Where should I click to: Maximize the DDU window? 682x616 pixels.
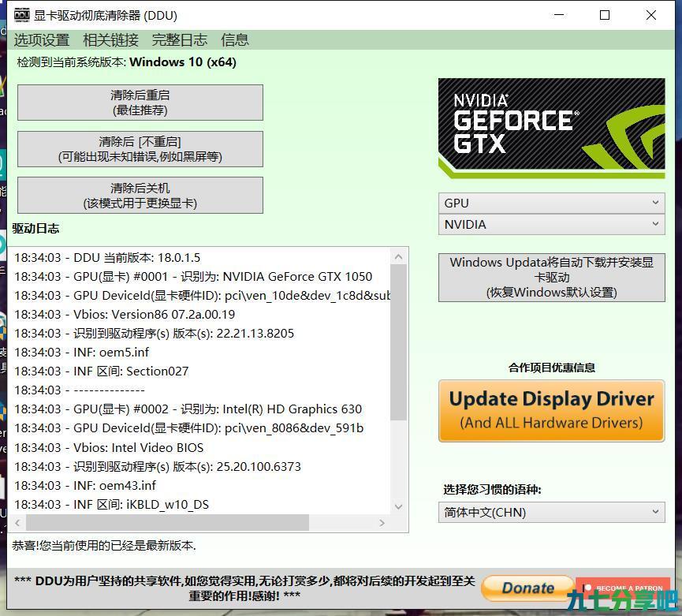click(x=605, y=15)
